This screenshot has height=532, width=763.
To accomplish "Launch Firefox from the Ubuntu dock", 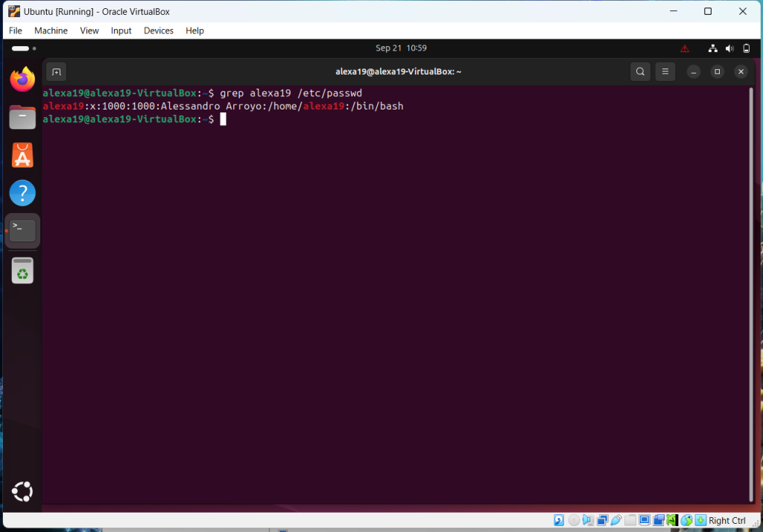I will pos(22,79).
